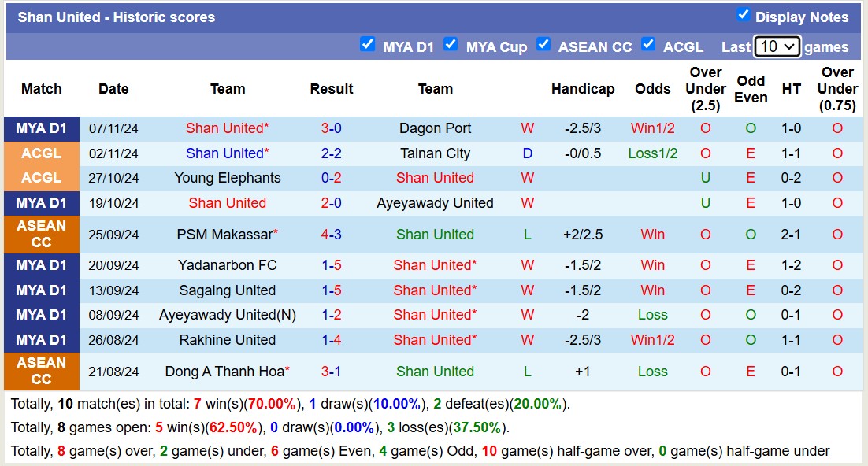Image resolution: width=868 pixels, height=466 pixels.
Task: Click the ACGL badge for Tainan City match
Action: (41, 153)
